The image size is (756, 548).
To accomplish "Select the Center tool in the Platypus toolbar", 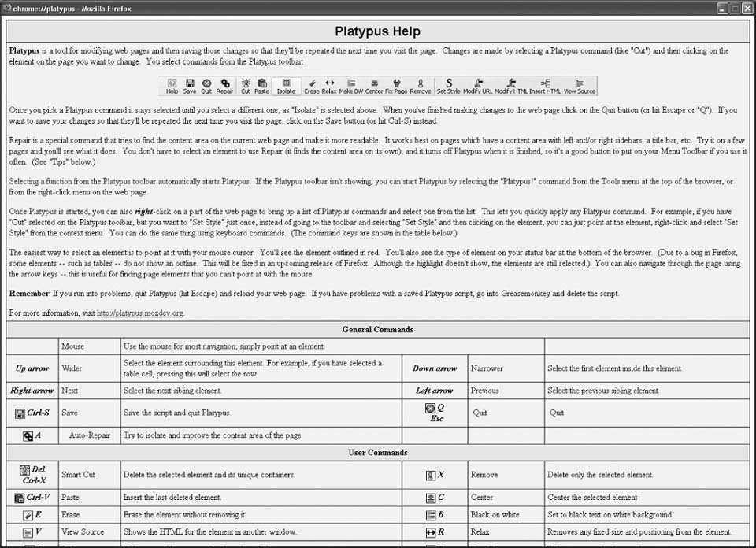I will pyautogui.click(x=374, y=86).
